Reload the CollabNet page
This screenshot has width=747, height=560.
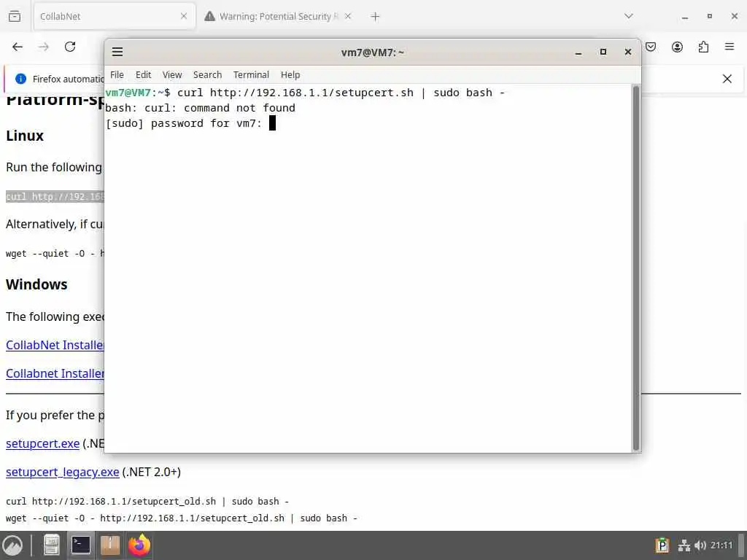[70, 47]
